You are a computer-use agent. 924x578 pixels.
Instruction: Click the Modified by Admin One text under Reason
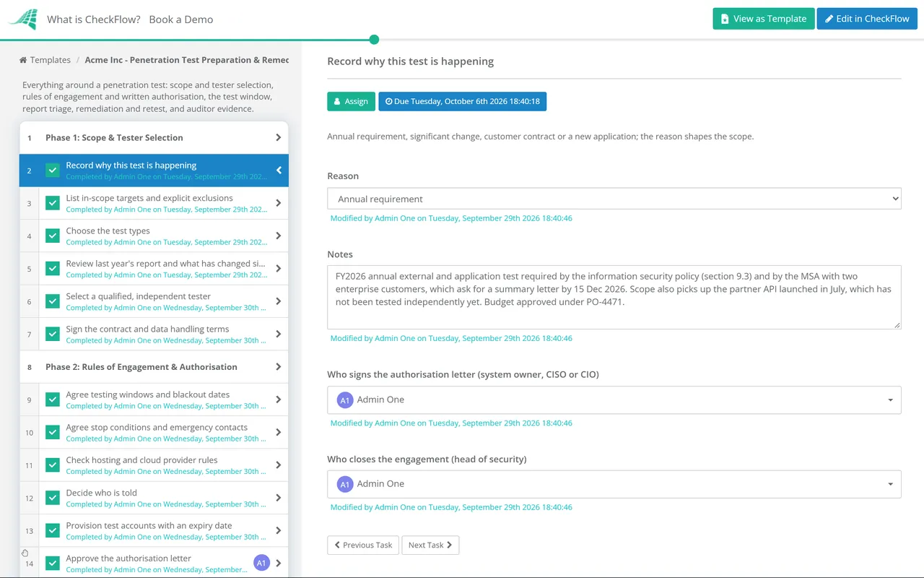pyautogui.click(x=451, y=218)
